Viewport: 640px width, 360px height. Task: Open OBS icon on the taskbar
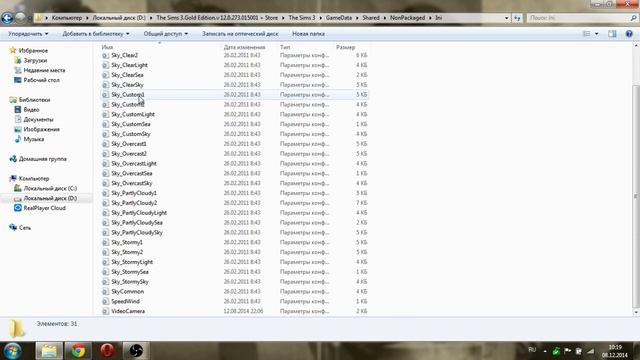136,351
